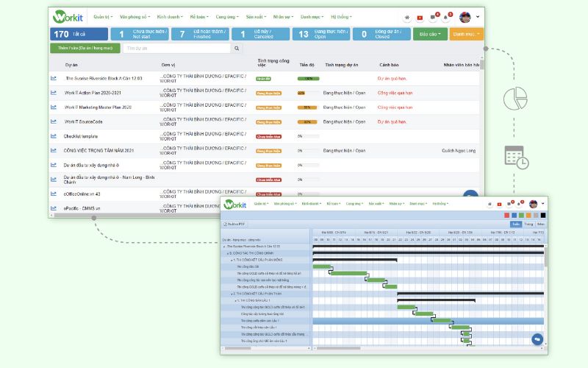This screenshot has height=368, width=588.
Task: Open the 'Kế toán' menu in top navbar
Action: [x=198, y=16]
